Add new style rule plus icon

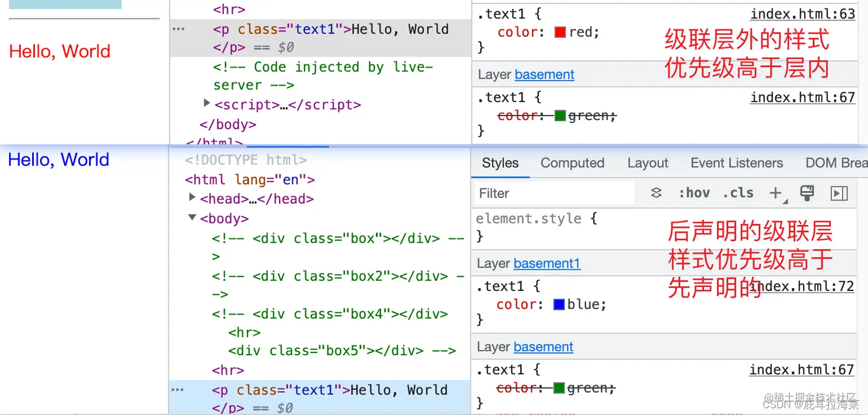tap(776, 193)
